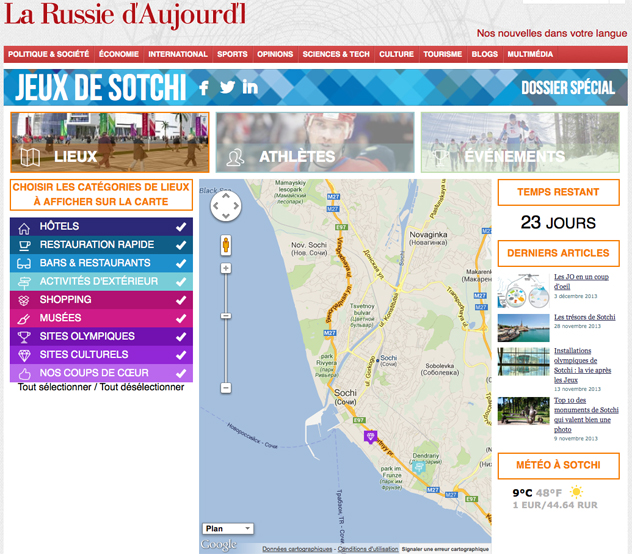Click the teal signpost marker near Dendrariy

point(419,468)
